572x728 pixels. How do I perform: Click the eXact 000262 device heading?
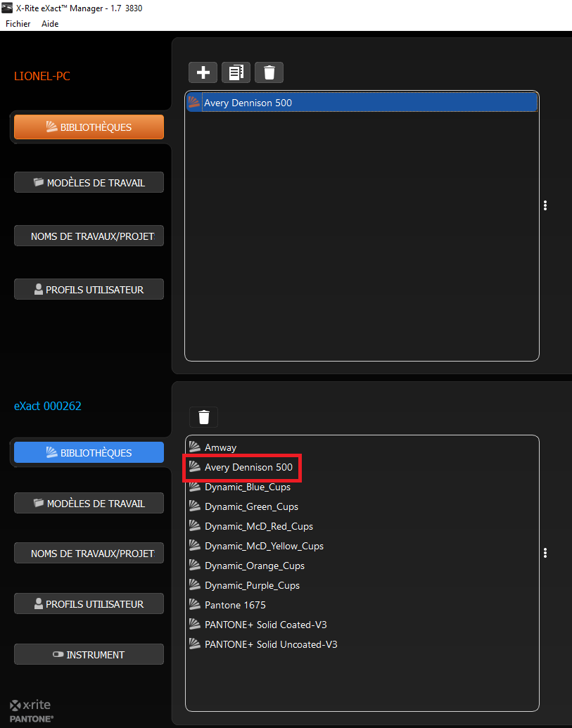pyautogui.click(x=48, y=406)
